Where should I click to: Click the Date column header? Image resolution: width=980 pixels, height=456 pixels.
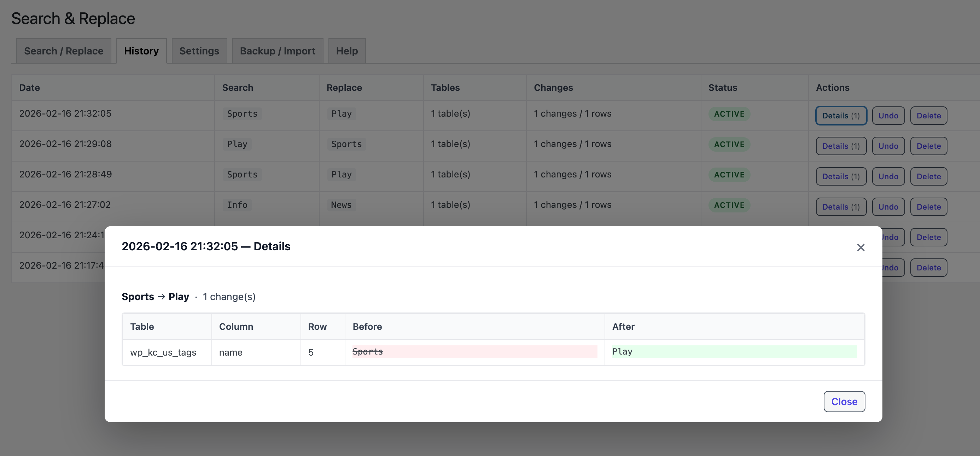pos(29,87)
